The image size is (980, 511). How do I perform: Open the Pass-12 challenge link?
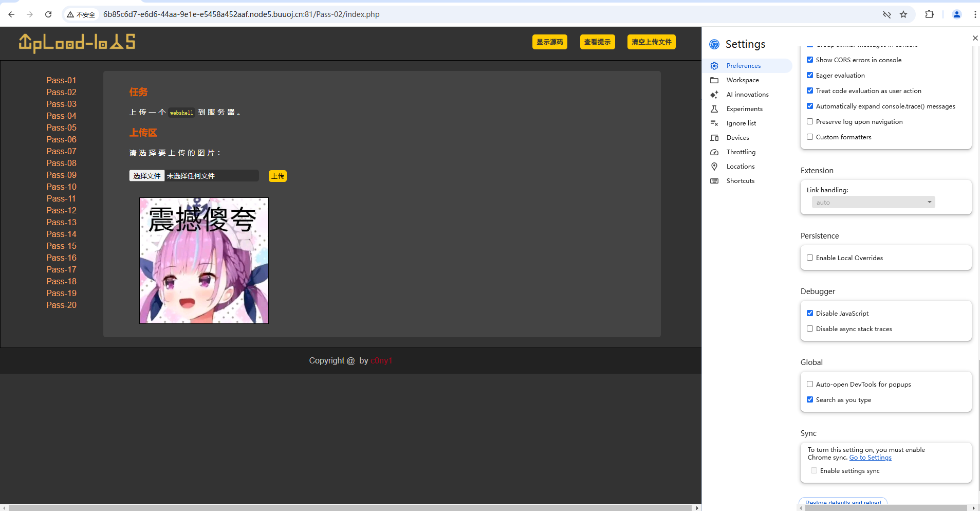[61, 210]
